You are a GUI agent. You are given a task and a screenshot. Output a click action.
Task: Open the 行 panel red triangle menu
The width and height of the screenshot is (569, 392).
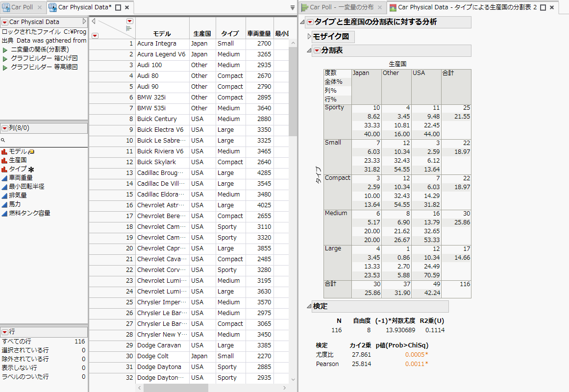tap(5, 332)
